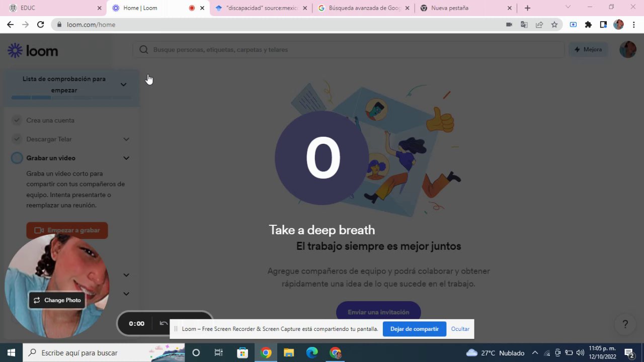Bookmark this page with the star icon
This screenshot has width=644, height=362.
[x=554, y=24]
